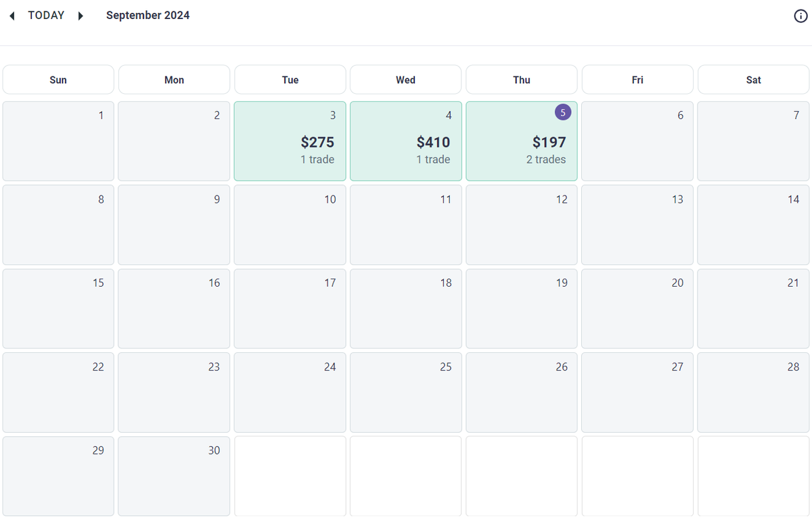The image size is (812, 518).
Task: Select the Wed column header
Action: (x=406, y=80)
